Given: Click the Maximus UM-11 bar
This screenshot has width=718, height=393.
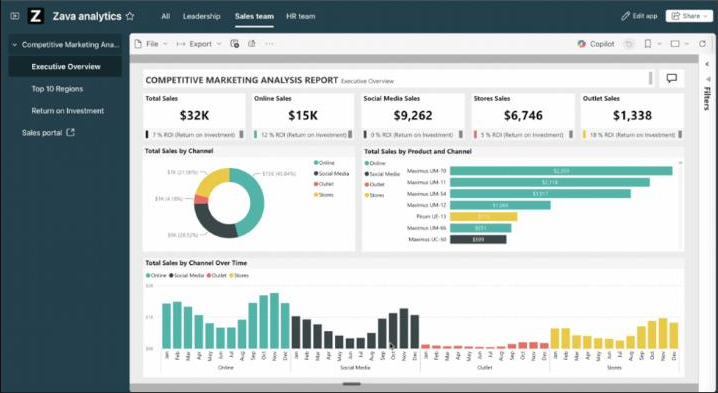Looking at the screenshot, I should coord(549,182).
